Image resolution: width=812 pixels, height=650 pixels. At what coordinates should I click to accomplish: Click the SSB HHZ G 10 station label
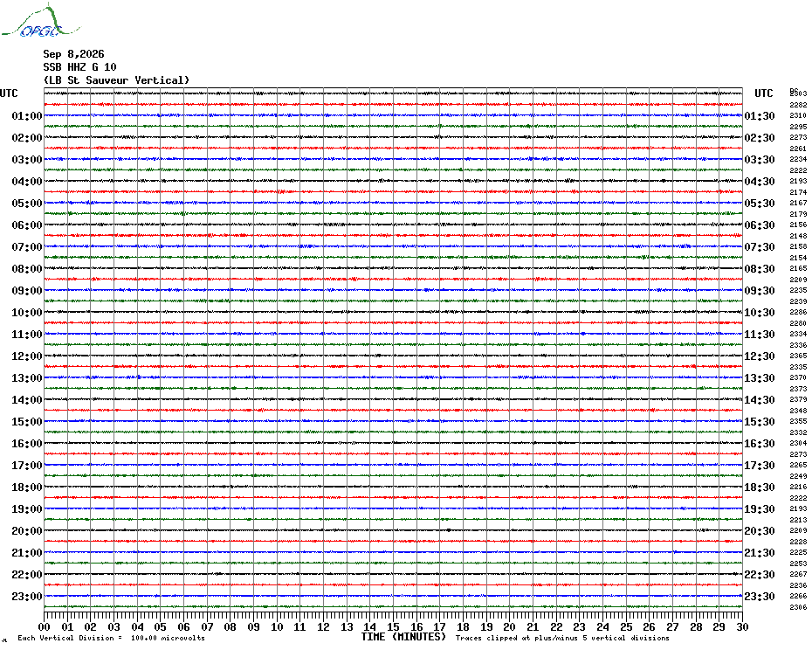coord(79,67)
